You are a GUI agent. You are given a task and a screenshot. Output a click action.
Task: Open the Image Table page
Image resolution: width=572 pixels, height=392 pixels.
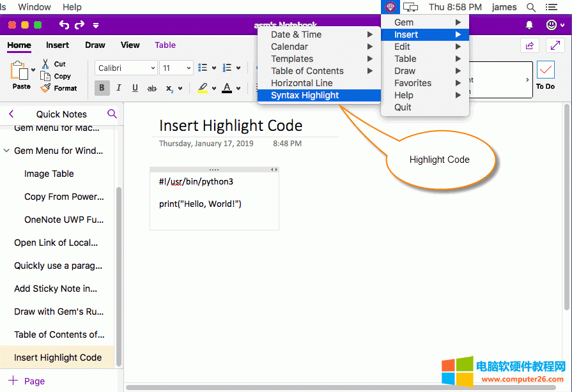pyautogui.click(x=49, y=174)
